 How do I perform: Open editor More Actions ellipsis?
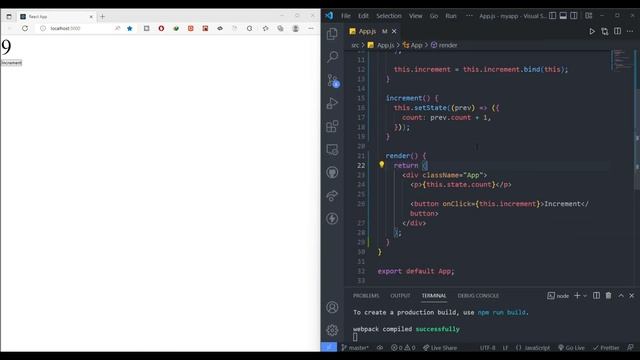coord(630,31)
